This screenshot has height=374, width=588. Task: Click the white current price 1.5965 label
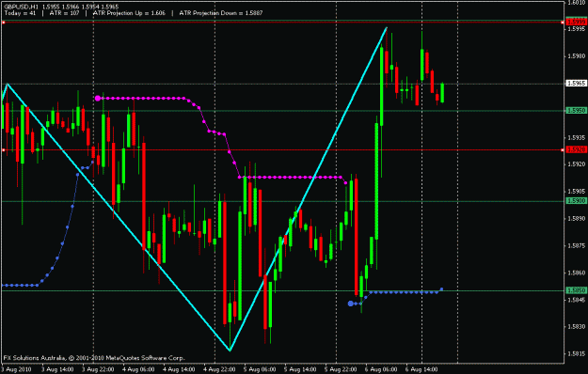click(577, 84)
